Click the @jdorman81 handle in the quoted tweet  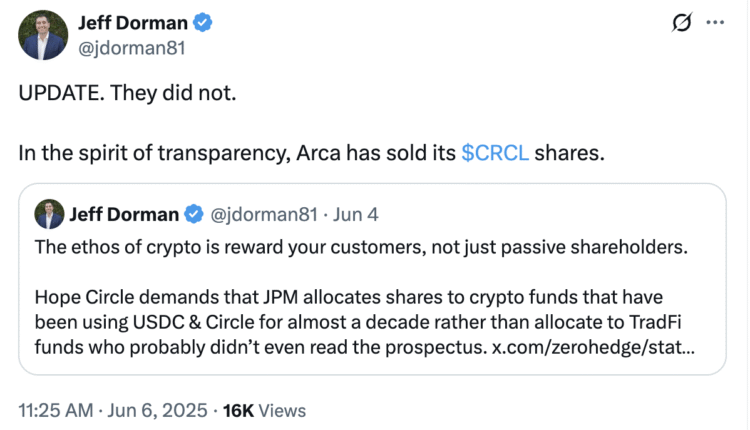(x=261, y=214)
